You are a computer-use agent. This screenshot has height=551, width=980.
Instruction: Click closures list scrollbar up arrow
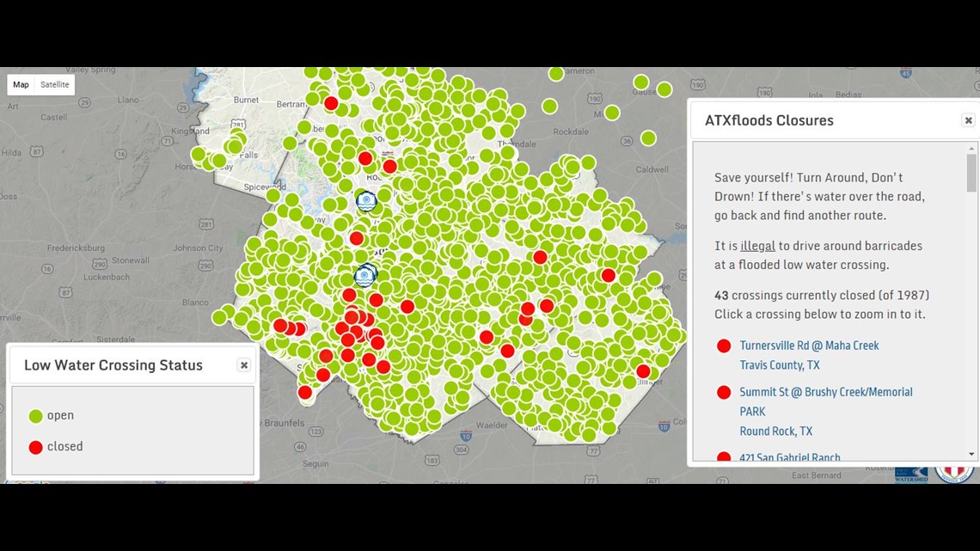(x=971, y=149)
